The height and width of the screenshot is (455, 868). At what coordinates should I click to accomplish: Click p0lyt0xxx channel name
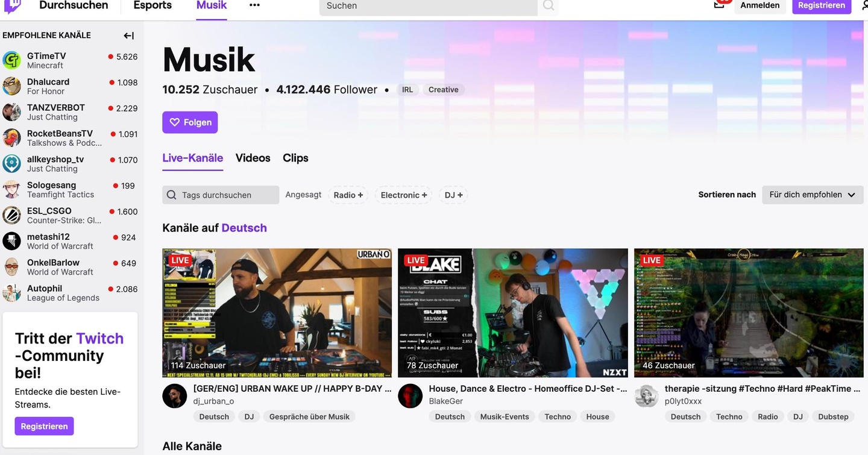click(x=683, y=401)
